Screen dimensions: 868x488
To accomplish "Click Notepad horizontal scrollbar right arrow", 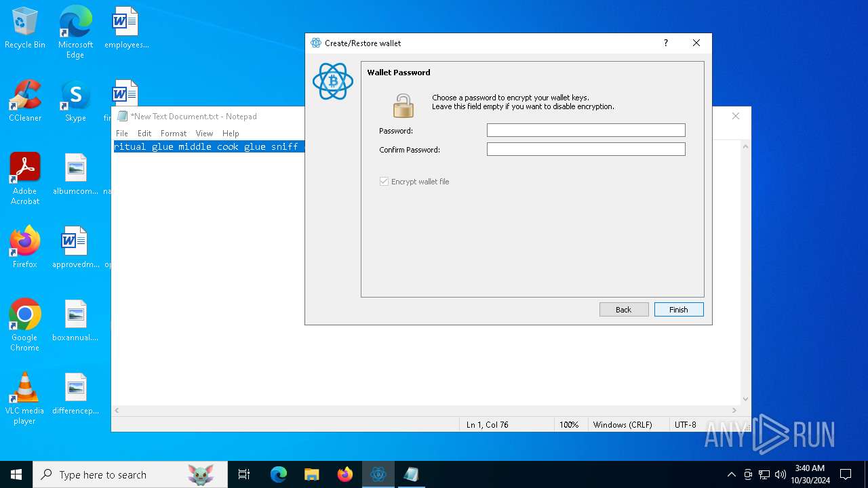I will coord(734,410).
